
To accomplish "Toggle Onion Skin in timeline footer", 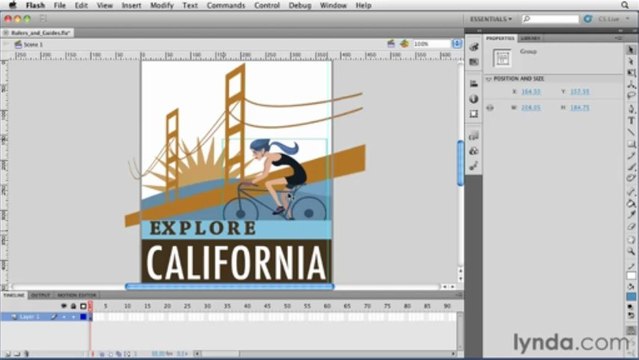I will pos(102,354).
